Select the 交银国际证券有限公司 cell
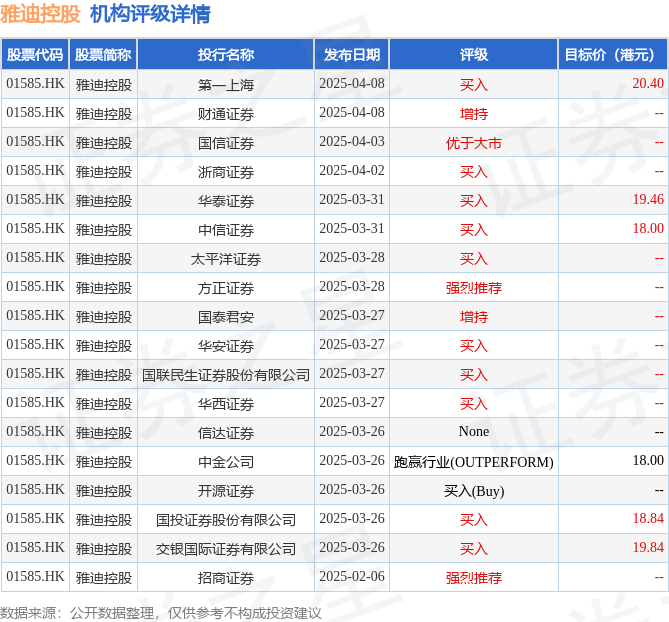Image resolution: width=669 pixels, height=622 pixels. 226,549
